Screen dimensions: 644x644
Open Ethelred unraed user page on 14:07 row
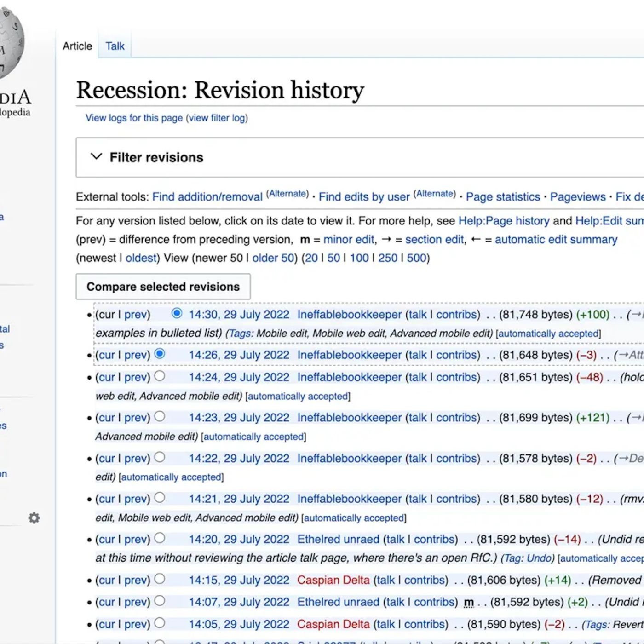coord(338,602)
